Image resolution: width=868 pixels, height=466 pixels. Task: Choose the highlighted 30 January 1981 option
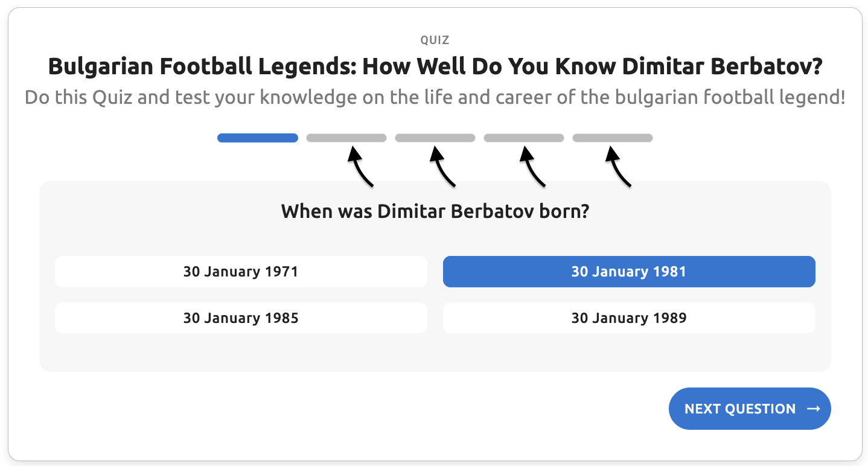pos(629,272)
